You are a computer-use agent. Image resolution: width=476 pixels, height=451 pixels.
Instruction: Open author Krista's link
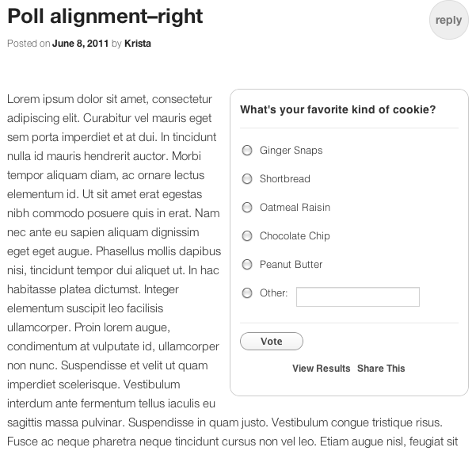(138, 44)
